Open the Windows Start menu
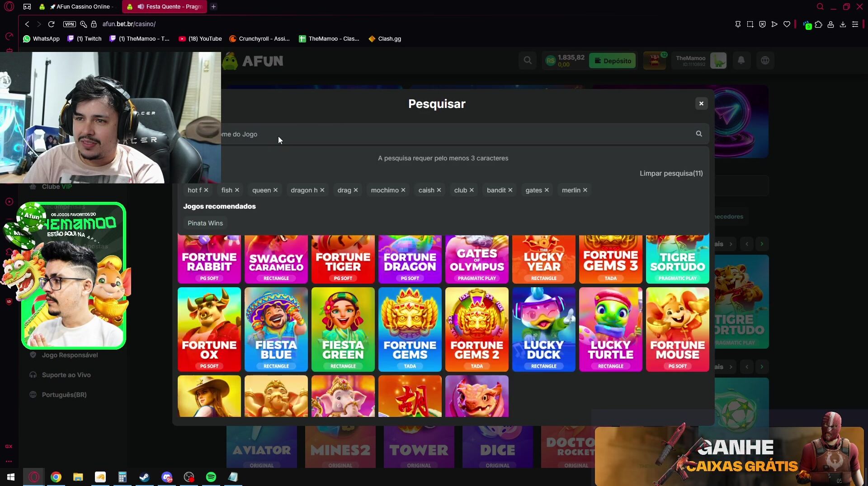Screen dimensions: 868x486 tap(11, 477)
